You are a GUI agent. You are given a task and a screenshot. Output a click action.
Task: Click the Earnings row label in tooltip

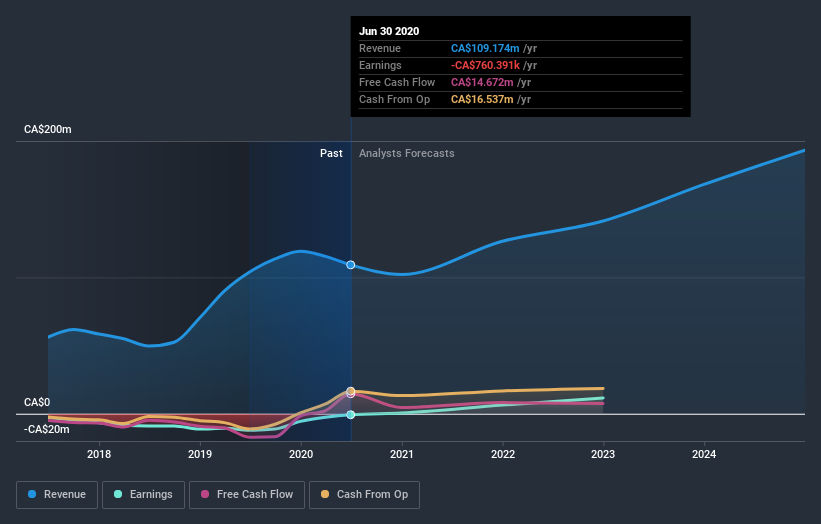(380, 65)
